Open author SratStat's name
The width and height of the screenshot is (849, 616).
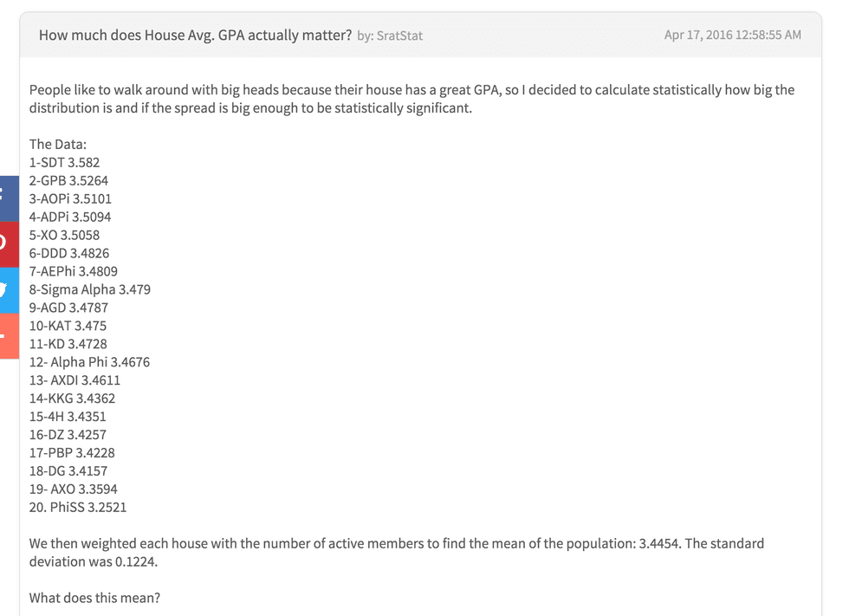tap(399, 36)
